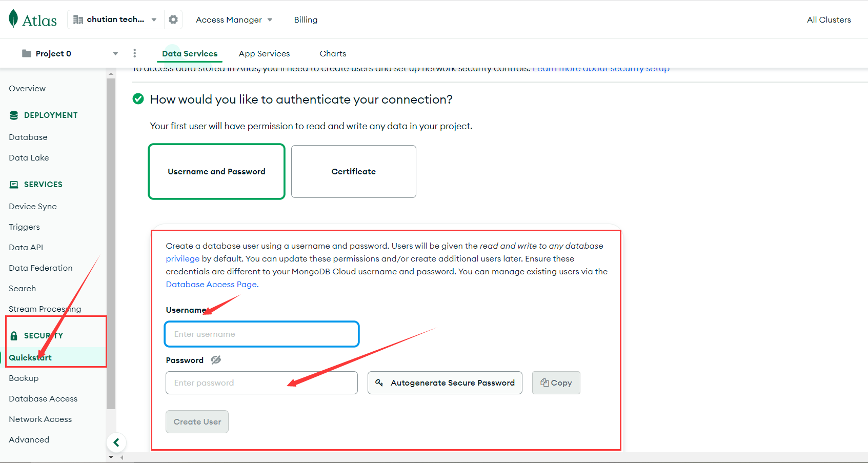
Task: Click Autogenerate Secure Password button
Action: [445, 383]
